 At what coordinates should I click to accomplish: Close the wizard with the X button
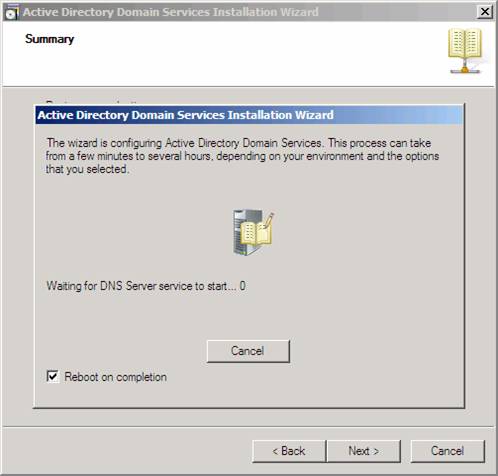[x=485, y=12]
